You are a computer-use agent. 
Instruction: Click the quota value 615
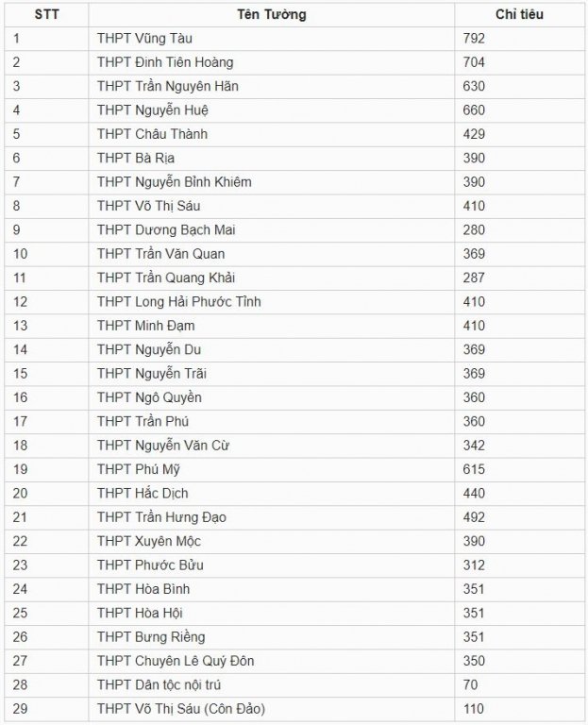tap(474, 469)
